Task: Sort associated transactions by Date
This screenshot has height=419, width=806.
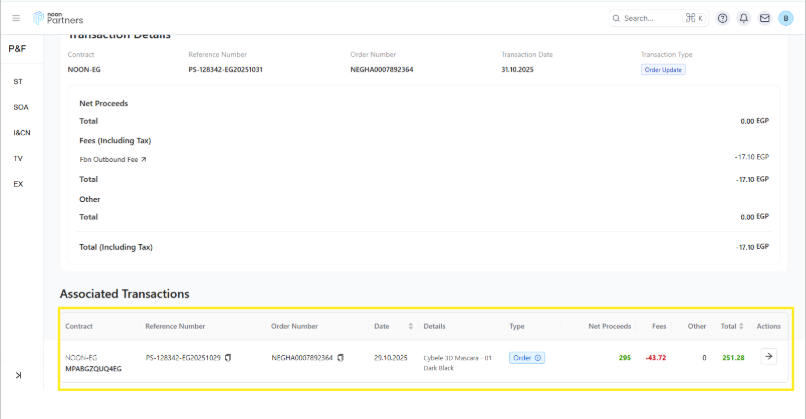Action: pyautogui.click(x=410, y=326)
